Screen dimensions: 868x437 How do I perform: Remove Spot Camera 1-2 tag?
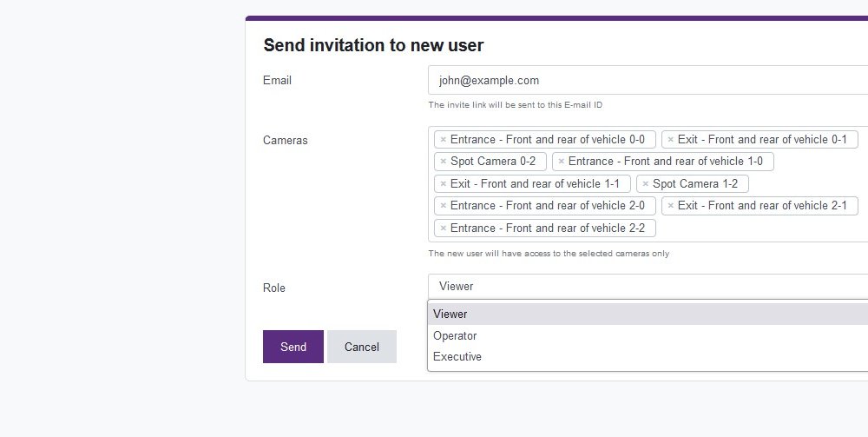click(x=645, y=184)
